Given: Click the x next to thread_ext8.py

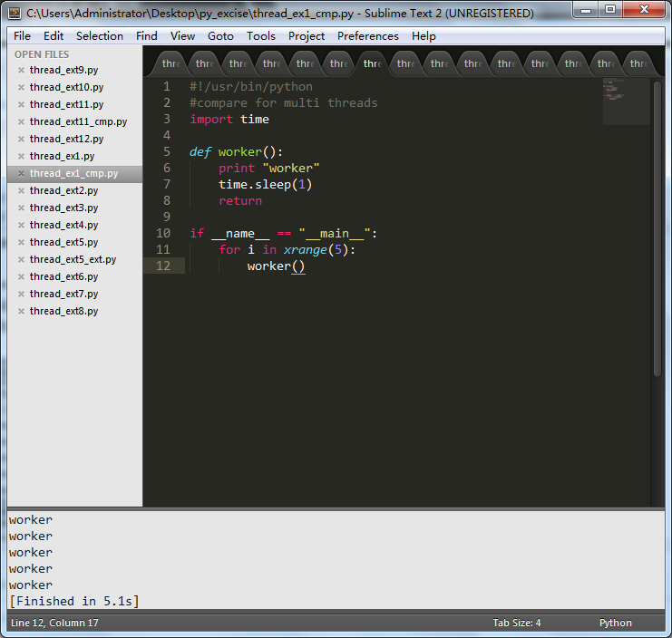Looking at the screenshot, I should click(x=21, y=312).
